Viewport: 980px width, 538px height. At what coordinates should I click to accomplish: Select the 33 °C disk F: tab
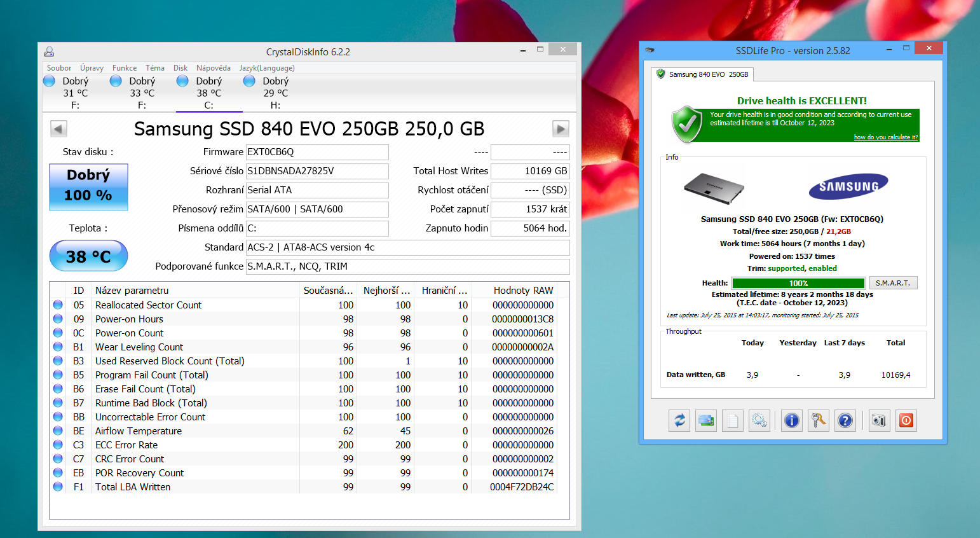coord(142,93)
